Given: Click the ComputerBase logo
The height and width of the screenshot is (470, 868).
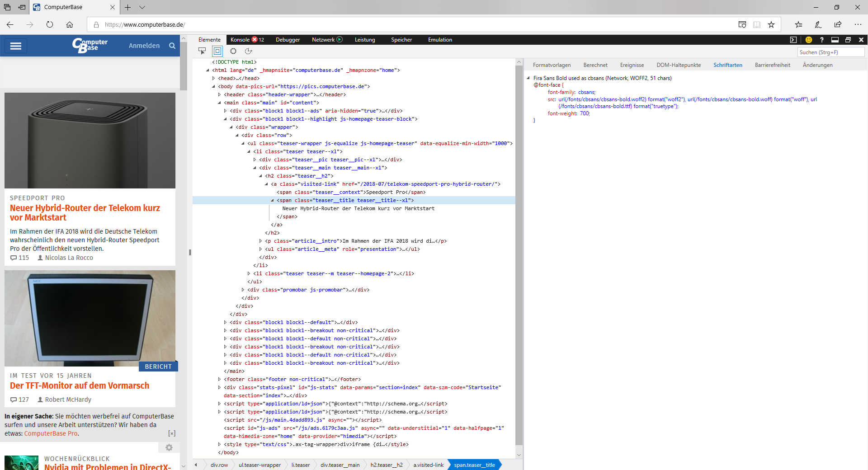Looking at the screenshot, I should 90,45.
